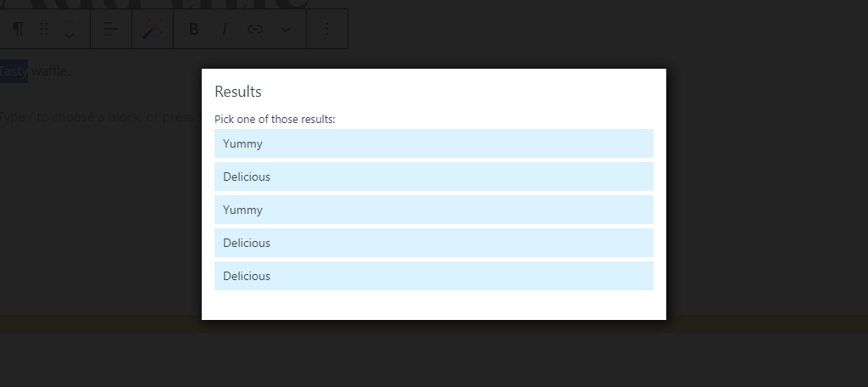Pick the first Delicious result
This screenshot has width=868, height=387.
434,177
